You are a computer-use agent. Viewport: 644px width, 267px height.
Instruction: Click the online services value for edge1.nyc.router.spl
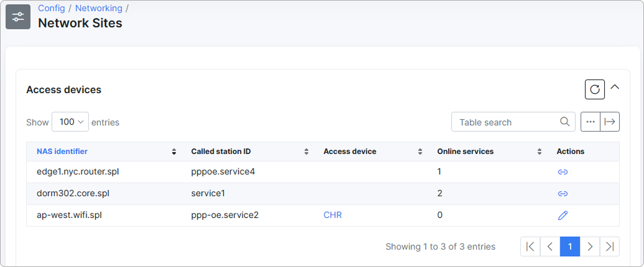point(439,171)
